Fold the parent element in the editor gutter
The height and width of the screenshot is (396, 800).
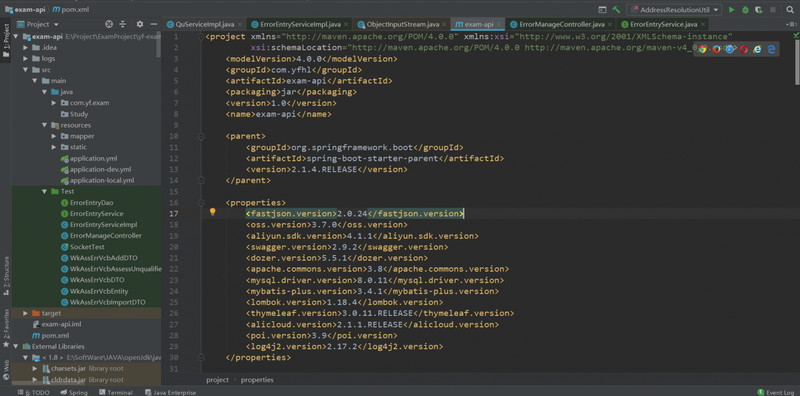(201, 136)
